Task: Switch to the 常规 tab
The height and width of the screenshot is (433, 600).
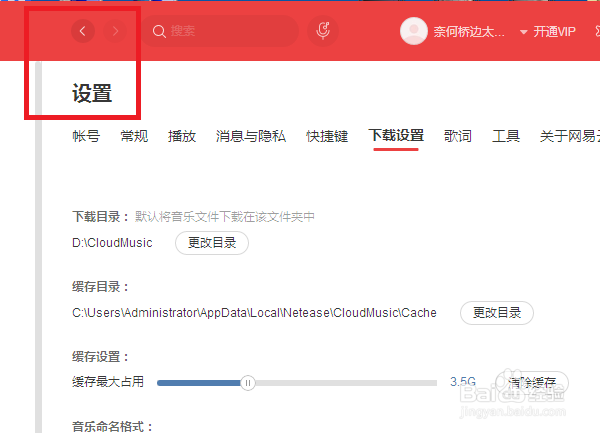Action: [x=134, y=136]
